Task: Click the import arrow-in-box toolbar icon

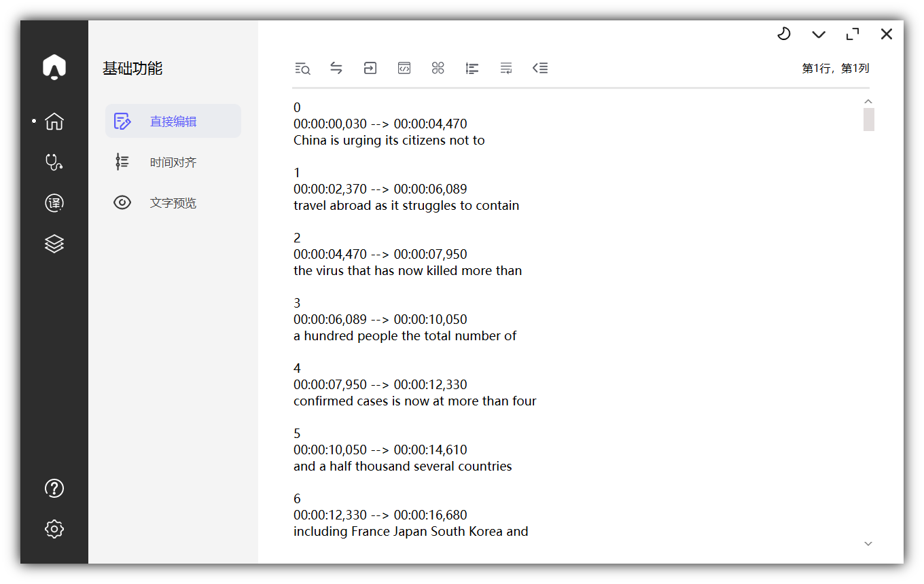Action: coord(370,68)
